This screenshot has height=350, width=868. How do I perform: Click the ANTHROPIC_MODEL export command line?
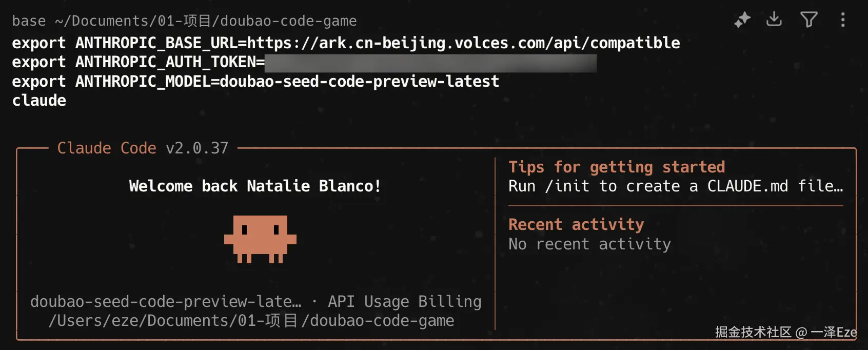coord(255,81)
